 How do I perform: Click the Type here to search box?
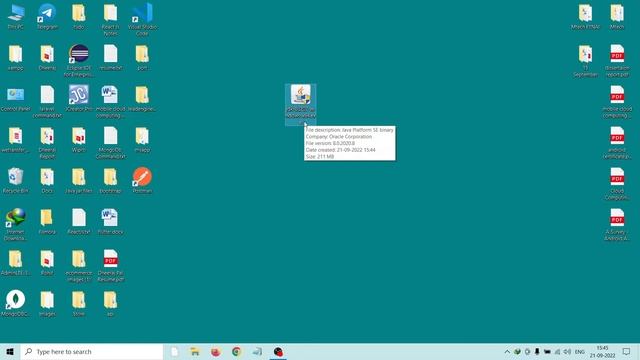click(x=92, y=351)
